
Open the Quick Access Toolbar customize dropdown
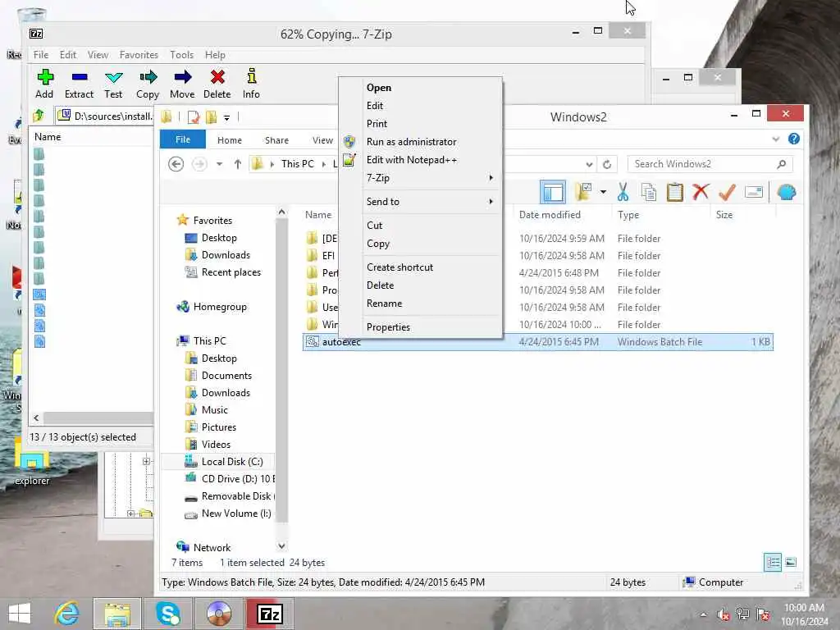[x=226, y=117]
